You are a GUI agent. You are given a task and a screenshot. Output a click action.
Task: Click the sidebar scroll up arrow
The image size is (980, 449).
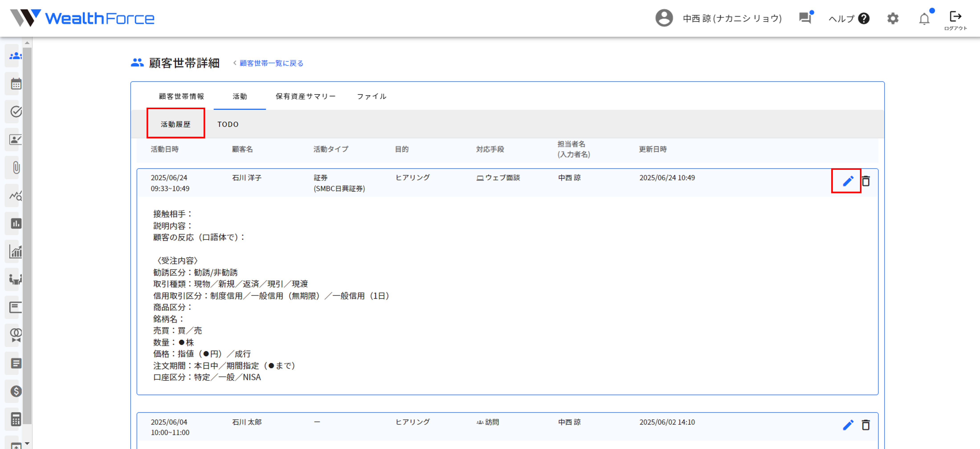pyautogui.click(x=27, y=43)
